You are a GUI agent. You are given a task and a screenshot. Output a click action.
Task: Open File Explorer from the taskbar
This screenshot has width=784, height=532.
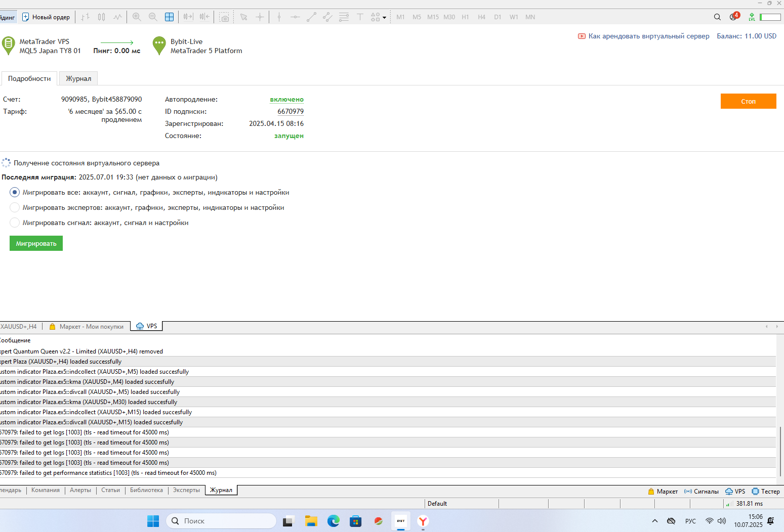coord(311,521)
